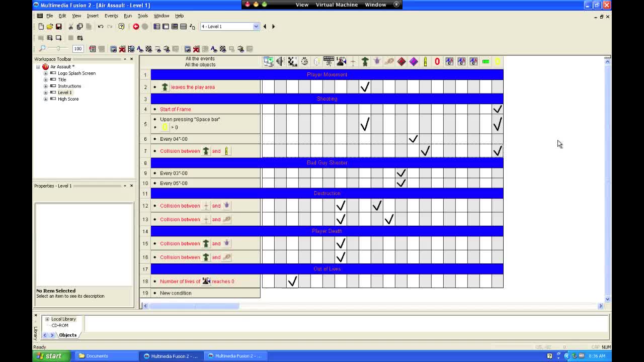Toggle the check in 'Every 04"-00' row
This screenshot has width=644, height=362.
tap(413, 139)
